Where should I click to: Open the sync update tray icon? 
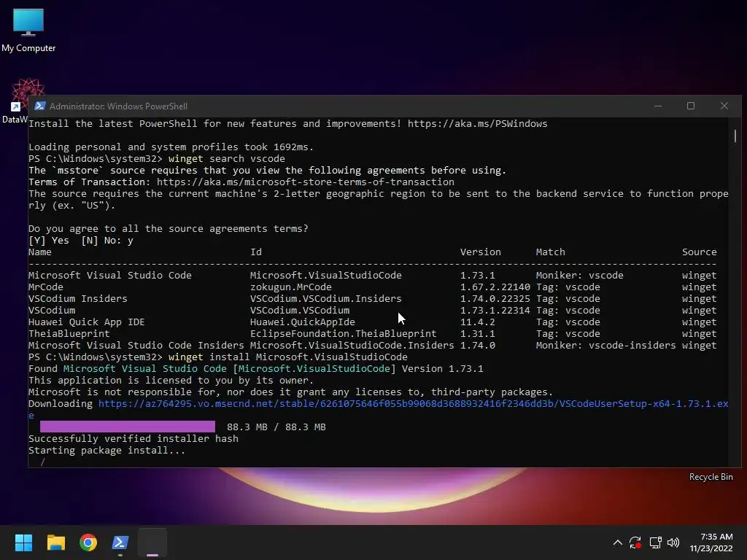click(x=635, y=542)
